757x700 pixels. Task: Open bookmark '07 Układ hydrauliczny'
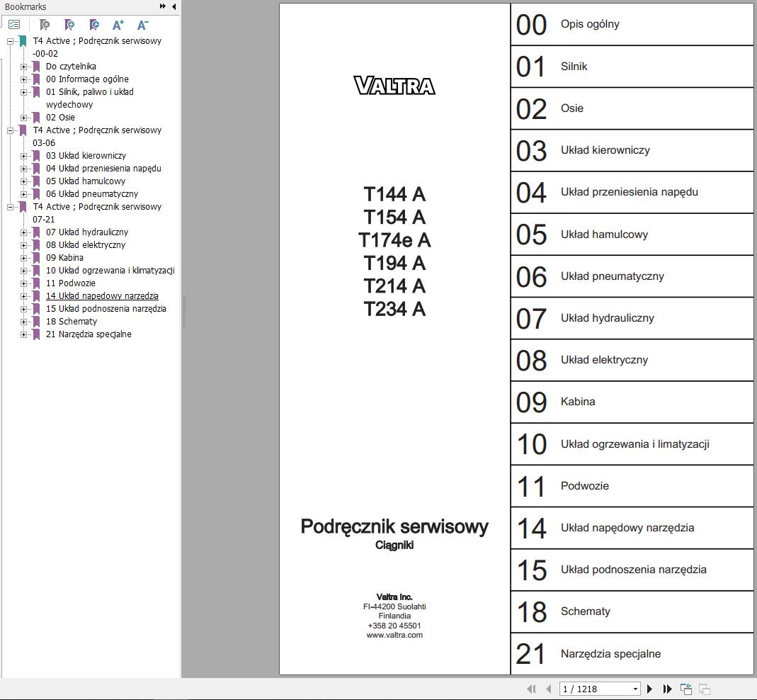[87, 232]
